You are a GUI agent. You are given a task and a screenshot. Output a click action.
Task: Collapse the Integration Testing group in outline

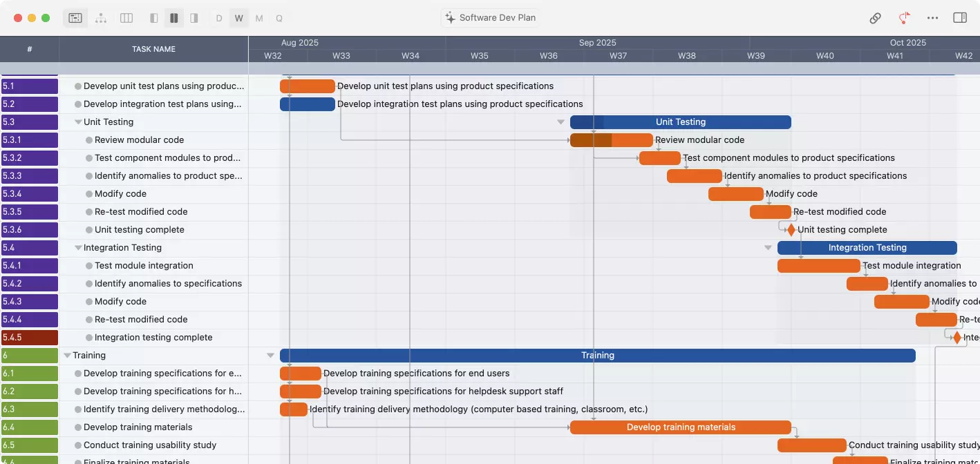click(78, 248)
